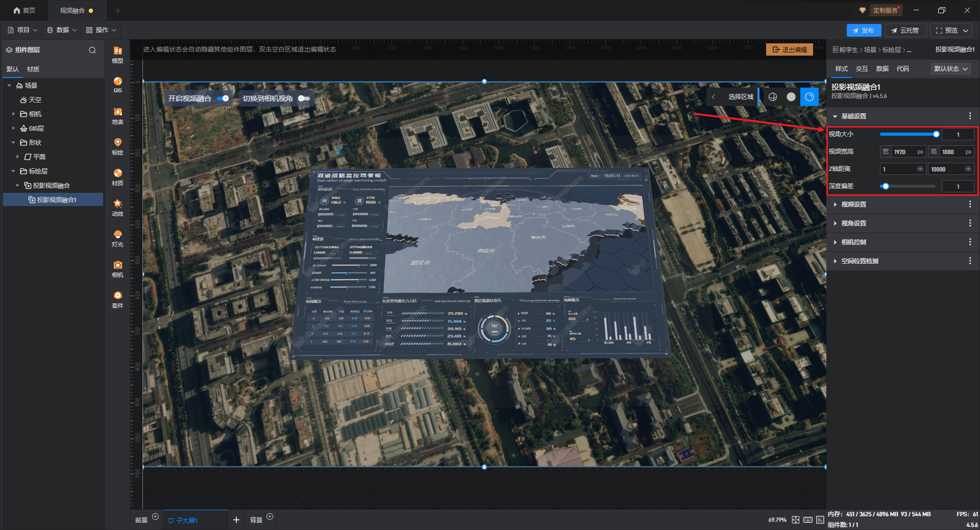
Task: Switch to the 交互 tab
Action: pos(862,69)
